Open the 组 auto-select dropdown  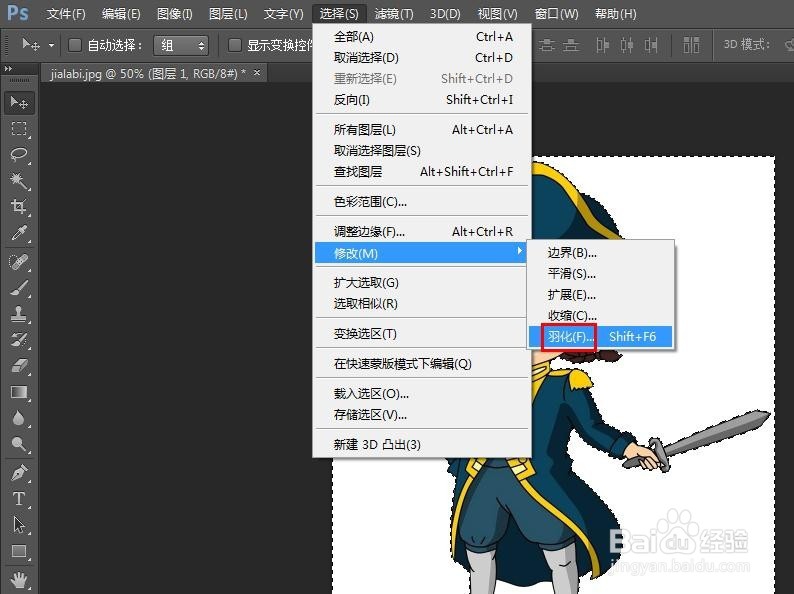181,46
